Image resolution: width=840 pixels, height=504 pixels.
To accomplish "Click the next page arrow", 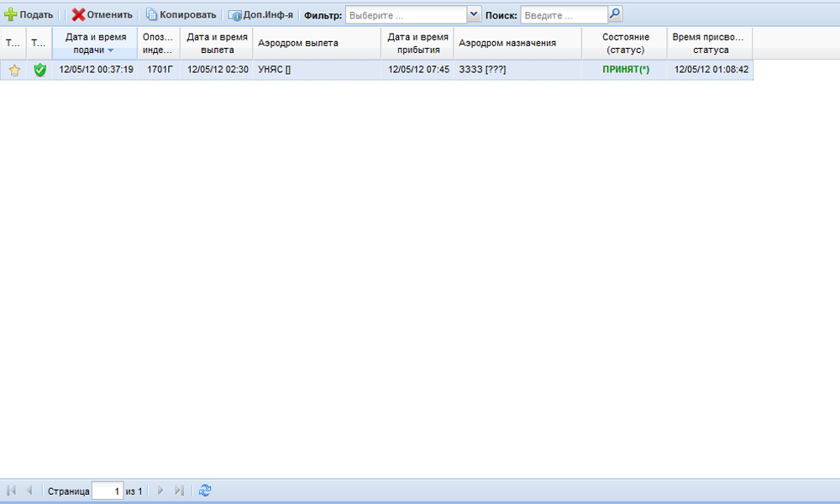I will (x=160, y=491).
